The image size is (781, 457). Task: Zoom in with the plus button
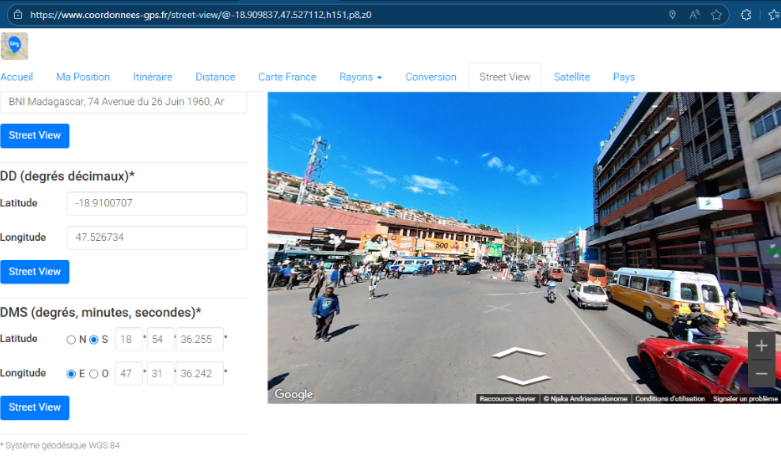pyautogui.click(x=761, y=346)
